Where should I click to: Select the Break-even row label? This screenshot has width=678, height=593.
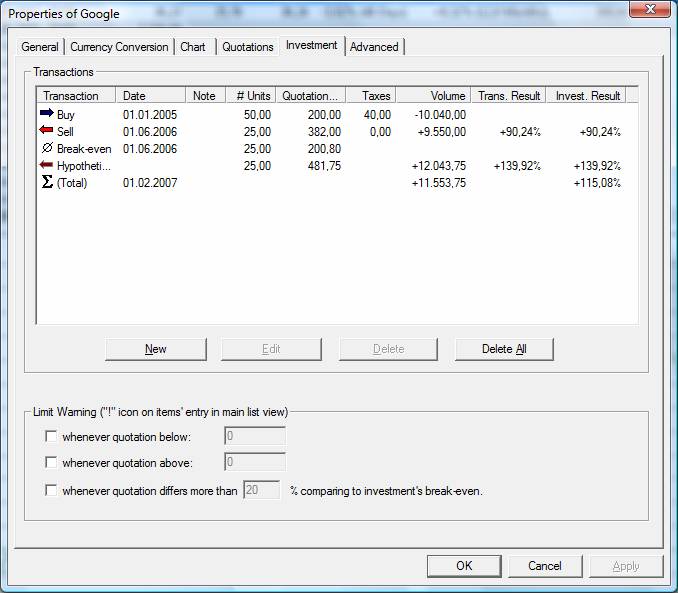84,149
